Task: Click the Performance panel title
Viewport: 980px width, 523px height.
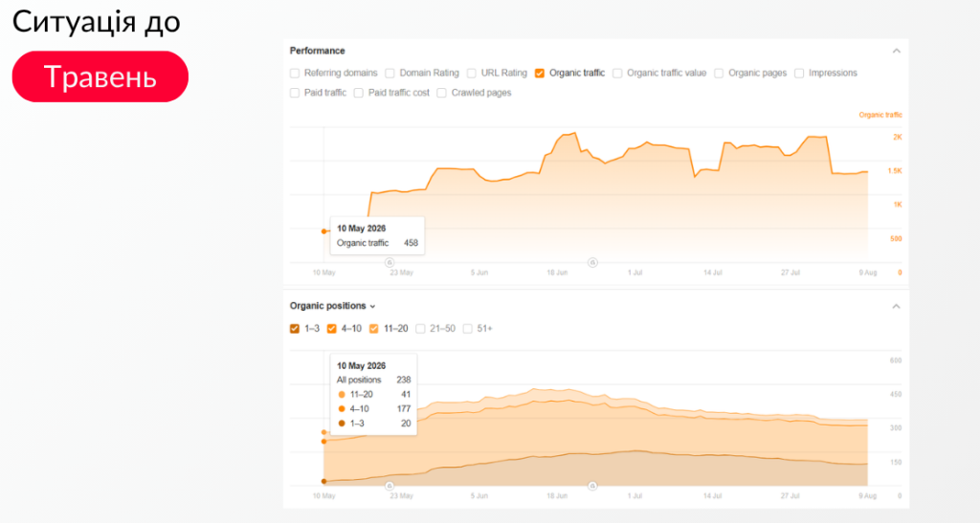Action: pos(317,51)
